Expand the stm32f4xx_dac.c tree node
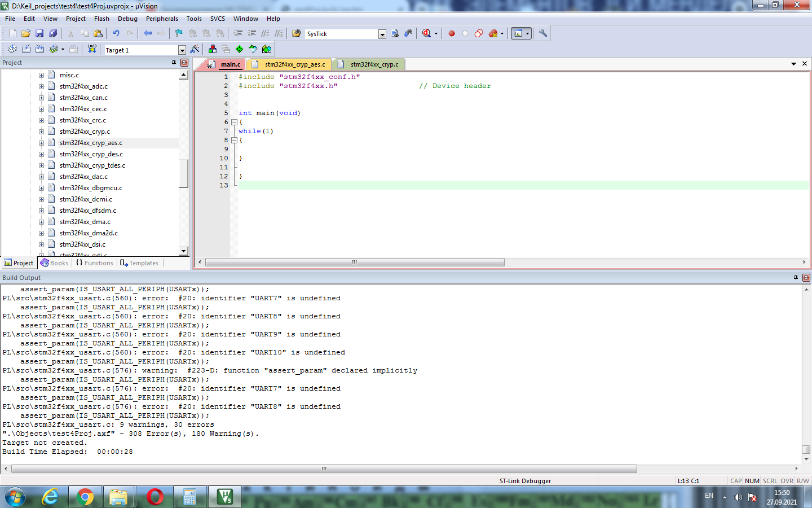Image resolution: width=812 pixels, height=508 pixels. coord(41,177)
